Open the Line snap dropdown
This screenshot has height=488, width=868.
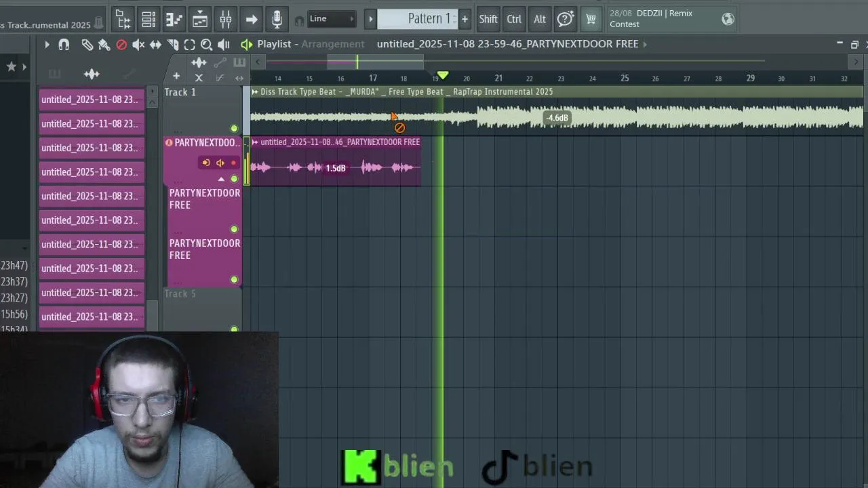[332, 19]
